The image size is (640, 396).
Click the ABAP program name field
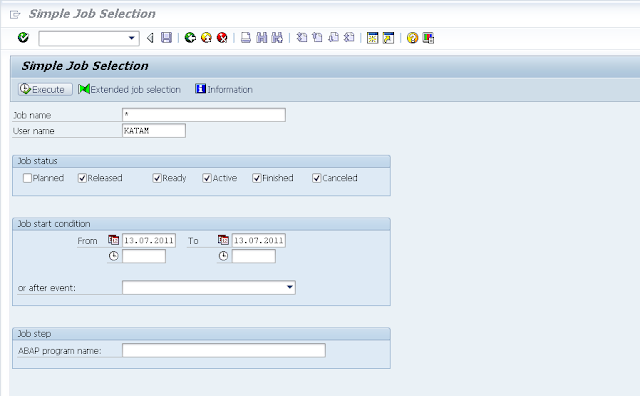(224, 350)
